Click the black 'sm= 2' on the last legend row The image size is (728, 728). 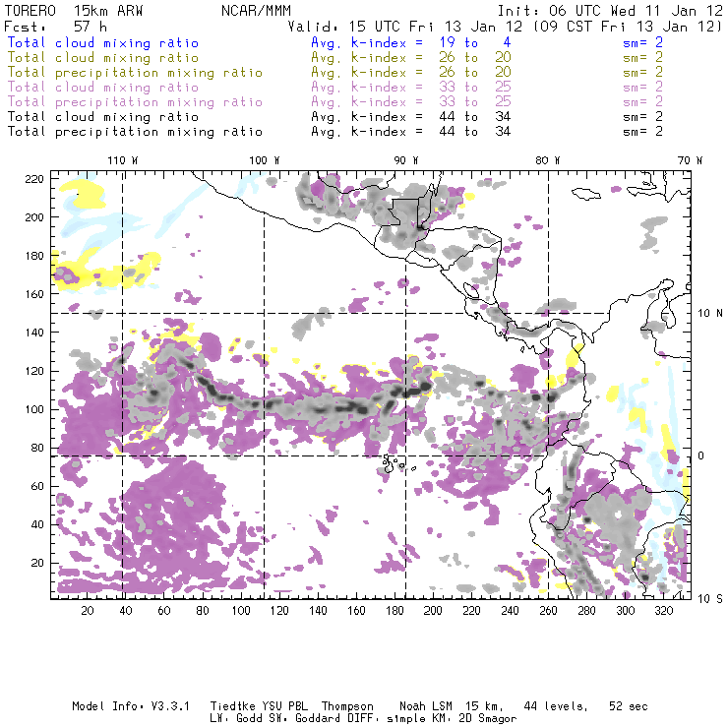(642, 132)
